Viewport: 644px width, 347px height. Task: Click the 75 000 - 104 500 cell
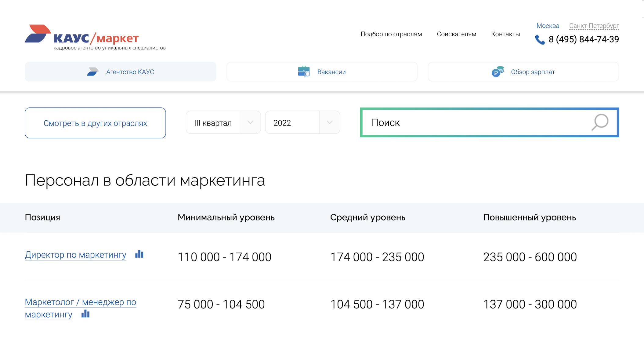(x=221, y=304)
